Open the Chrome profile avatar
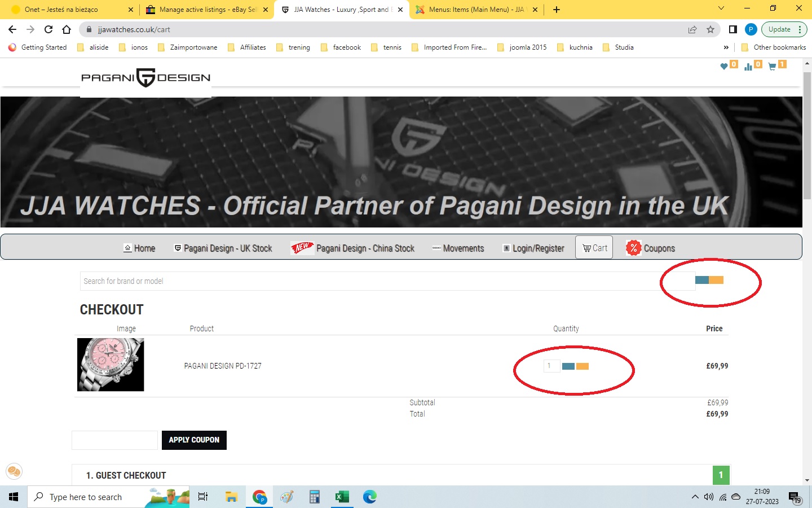Viewport: 812px width, 508px height. [x=751, y=29]
